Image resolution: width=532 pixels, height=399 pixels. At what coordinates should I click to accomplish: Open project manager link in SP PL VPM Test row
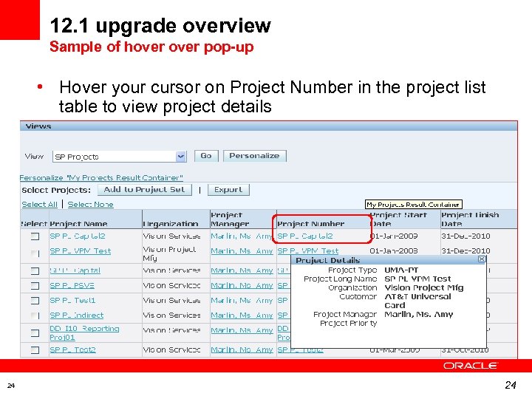coord(242,251)
